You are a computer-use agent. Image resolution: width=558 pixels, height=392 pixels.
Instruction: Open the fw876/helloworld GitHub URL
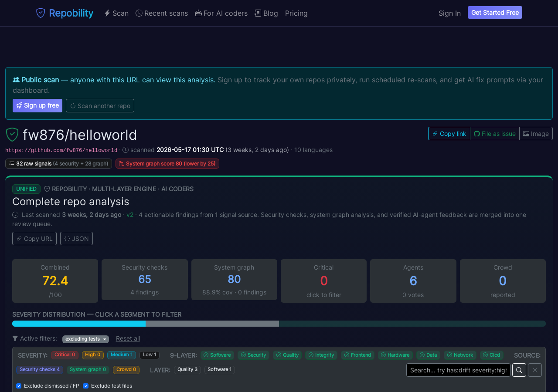click(x=61, y=150)
